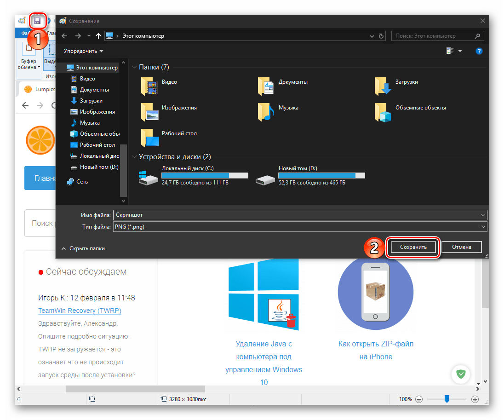Screen dimensions: 504x420
Task: Click the Up arrow navigation button
Action: click(x=98, y=36)
